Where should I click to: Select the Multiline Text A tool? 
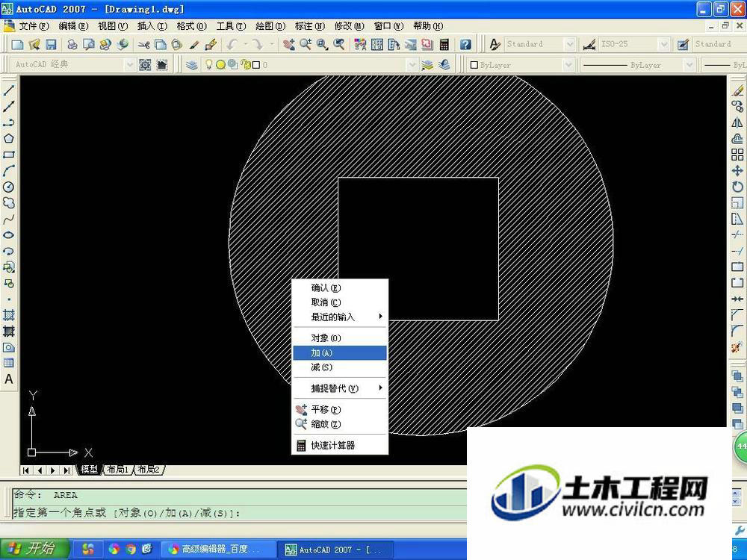coord(8,379)
